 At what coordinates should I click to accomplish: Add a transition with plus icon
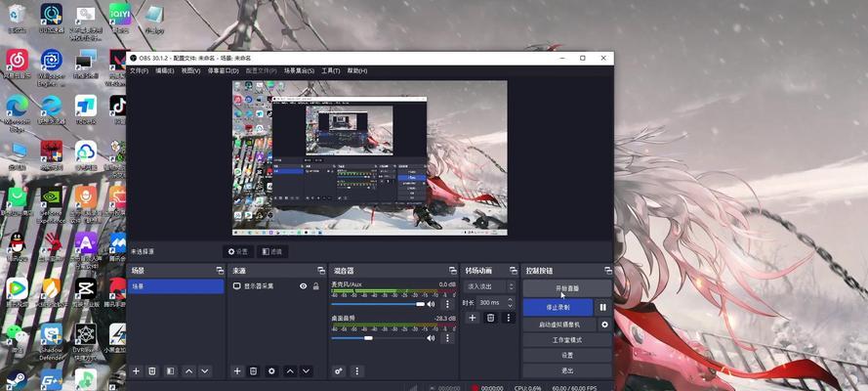pyautogui.click(x=473, y=318)
